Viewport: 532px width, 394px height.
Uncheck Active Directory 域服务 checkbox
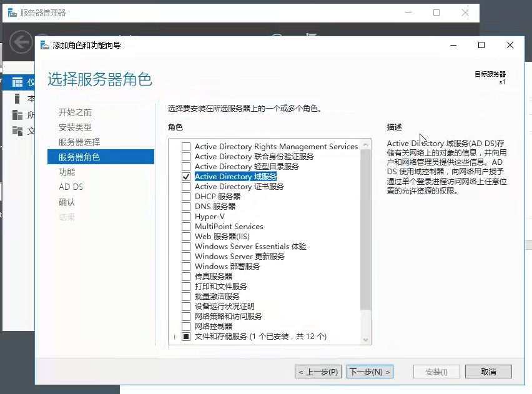(x=186, y=177)
